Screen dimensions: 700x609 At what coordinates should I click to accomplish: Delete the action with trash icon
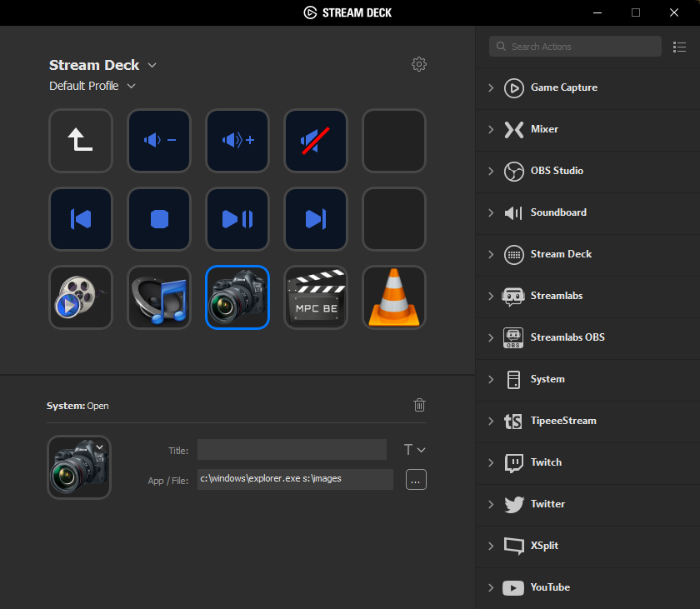[x=420, y=405]
